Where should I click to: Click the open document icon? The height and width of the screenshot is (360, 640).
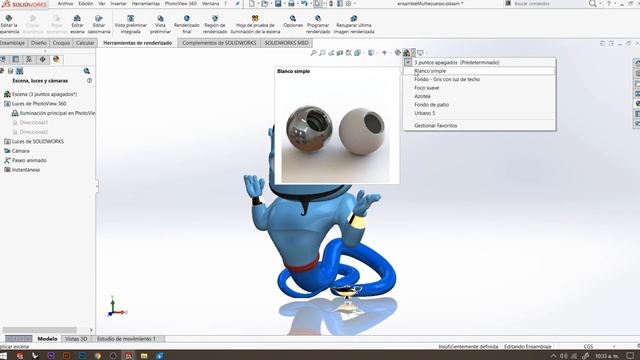(x=265, y=4)
